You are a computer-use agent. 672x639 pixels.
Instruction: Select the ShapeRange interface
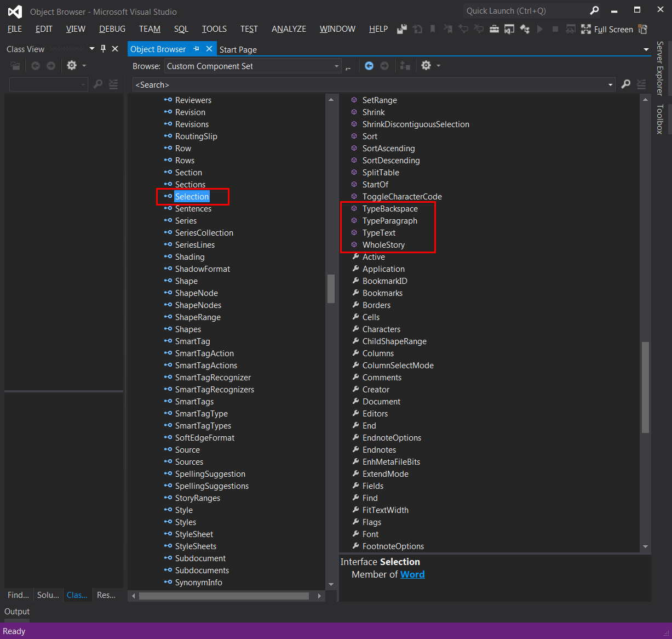click(198, 317)
